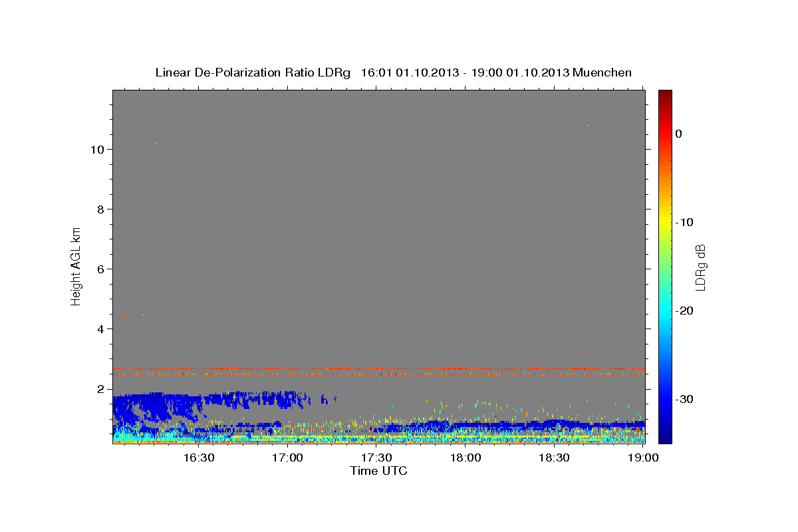This screenshot has height=532, width=798.
Task: Click the 'Time UTC' axis label
Action: 378,471
